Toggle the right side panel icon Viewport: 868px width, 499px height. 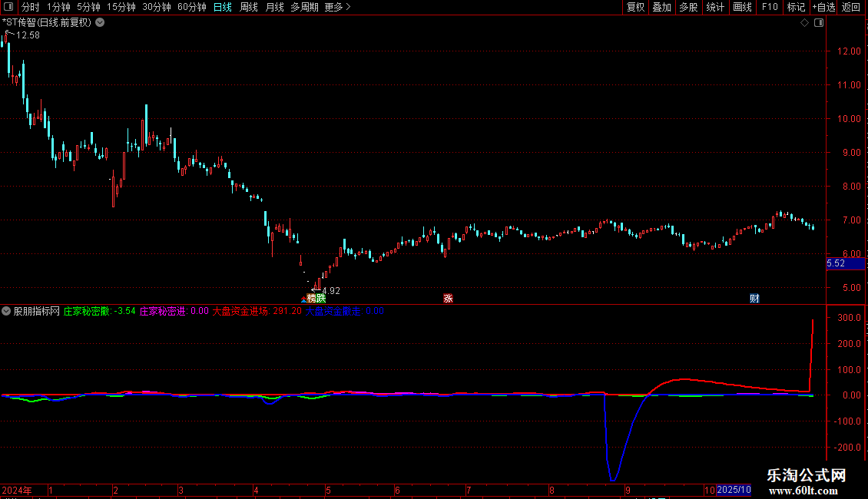pyautogui.click(x=819, y=23)
